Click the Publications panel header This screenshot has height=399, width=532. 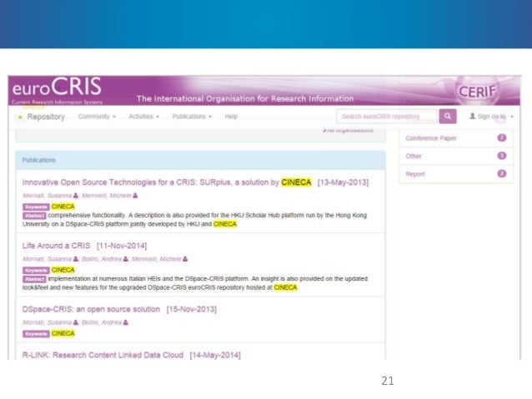point(200,160)
